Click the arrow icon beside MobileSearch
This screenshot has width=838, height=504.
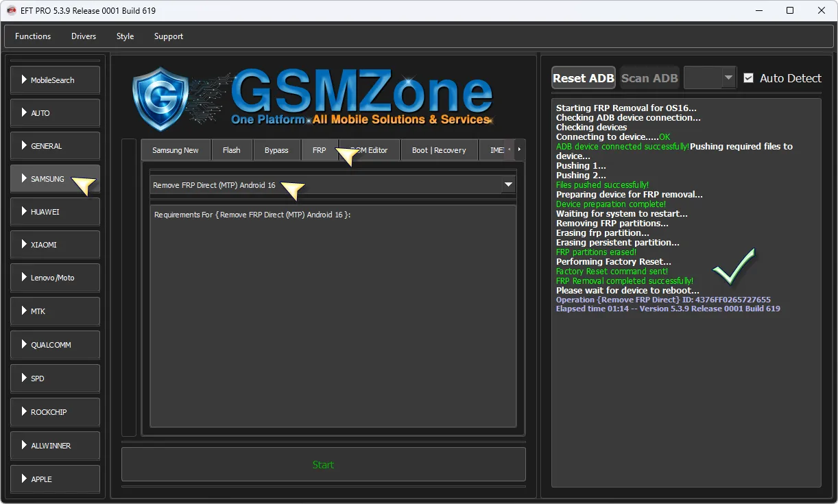tap(24, 80)
